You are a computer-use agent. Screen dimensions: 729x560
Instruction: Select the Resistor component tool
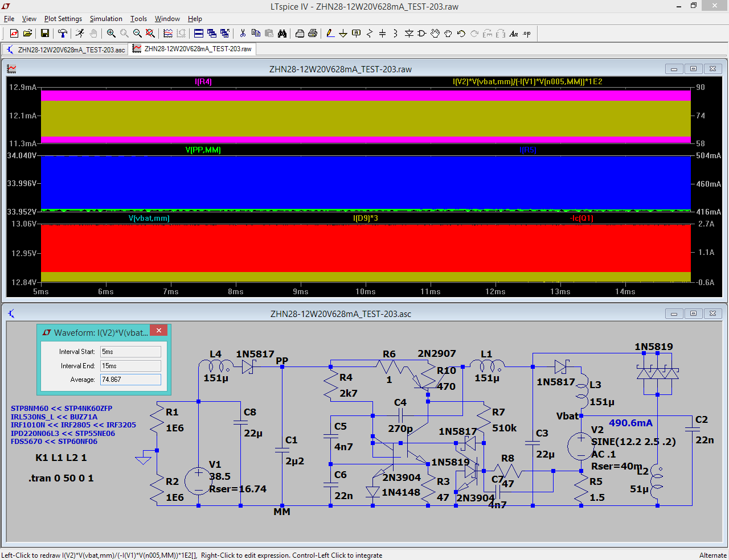point(370,34)
